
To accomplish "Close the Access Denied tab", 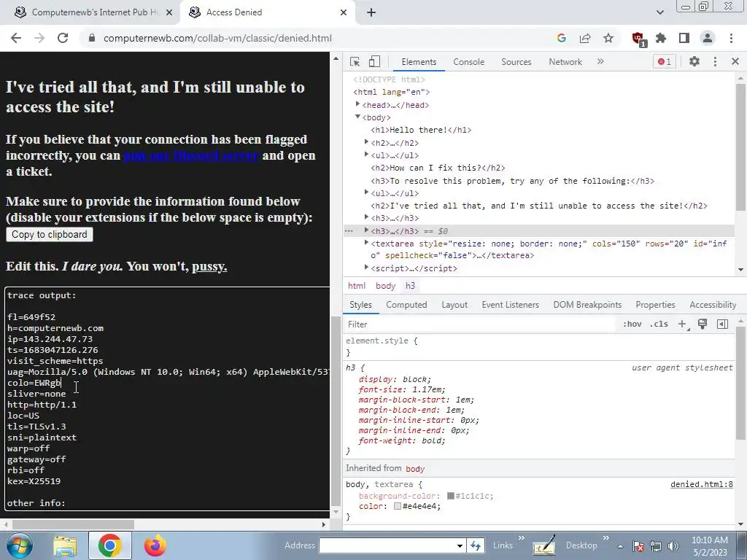I will pyautogui.click(x=344, y=12).
